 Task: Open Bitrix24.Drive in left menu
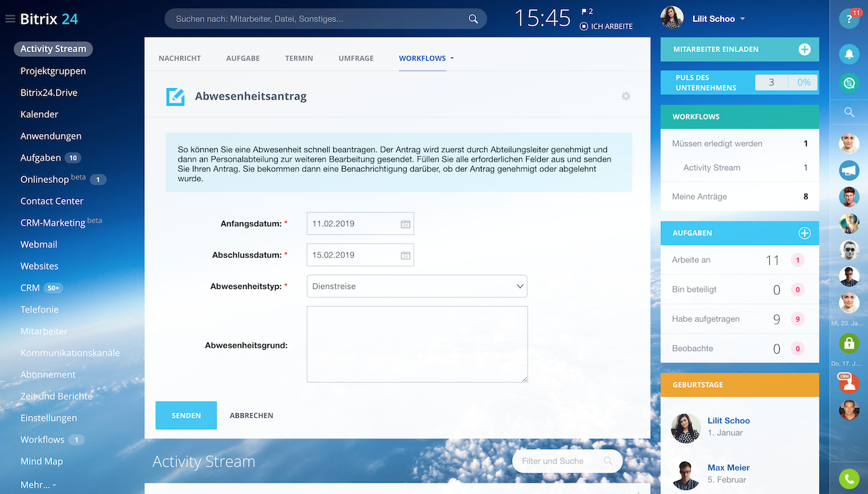click(x=49, y=93)
